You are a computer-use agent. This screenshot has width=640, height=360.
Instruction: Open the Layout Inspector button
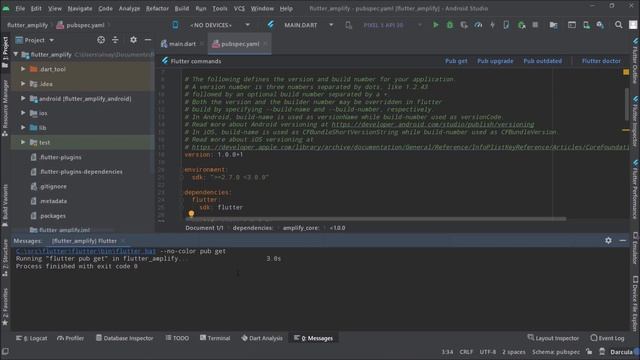point(553,338)
